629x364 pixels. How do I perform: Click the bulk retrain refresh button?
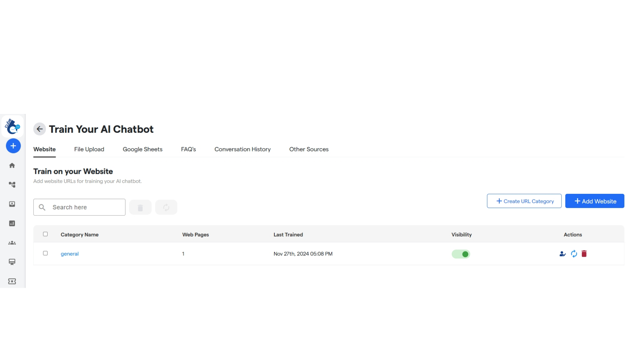coord(166,207)
